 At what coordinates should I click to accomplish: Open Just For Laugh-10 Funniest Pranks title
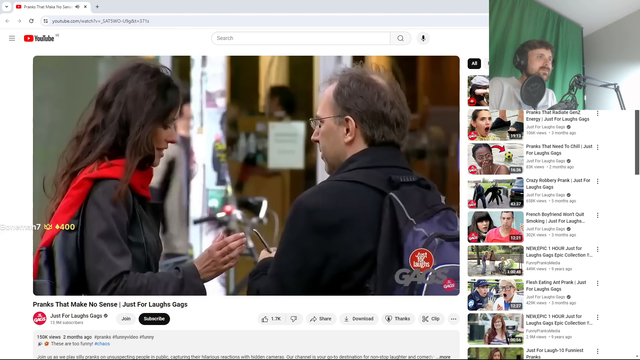pos(554,353)
